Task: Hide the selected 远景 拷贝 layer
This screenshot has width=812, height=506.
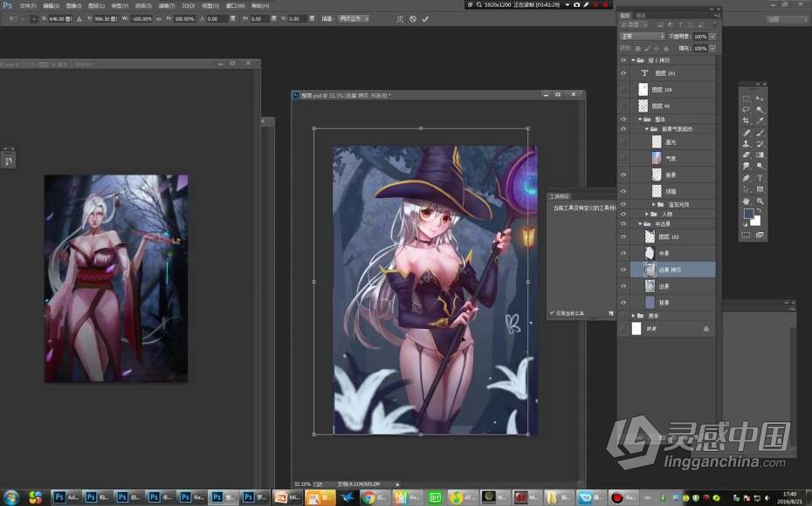Action: (x=623, y=270)
